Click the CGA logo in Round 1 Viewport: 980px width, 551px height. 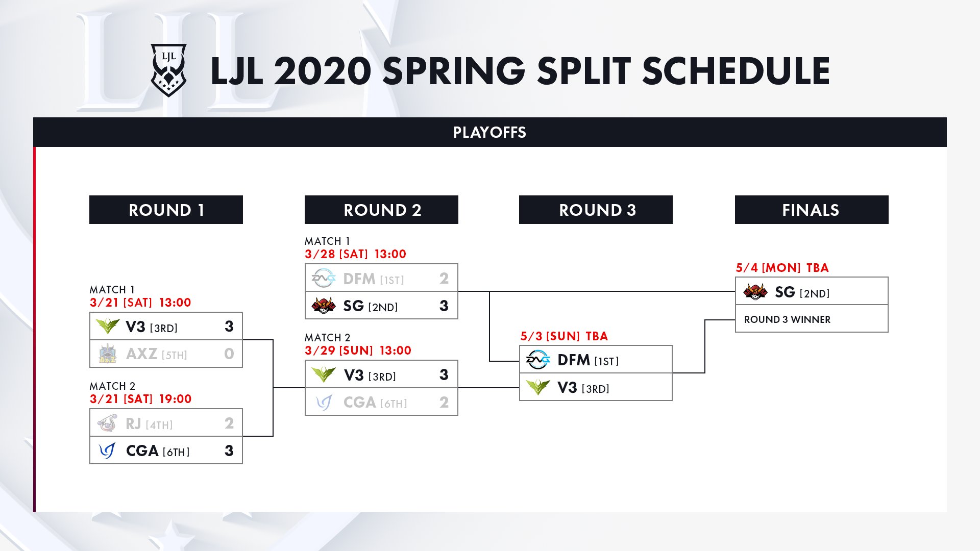[x=107, y=450]
